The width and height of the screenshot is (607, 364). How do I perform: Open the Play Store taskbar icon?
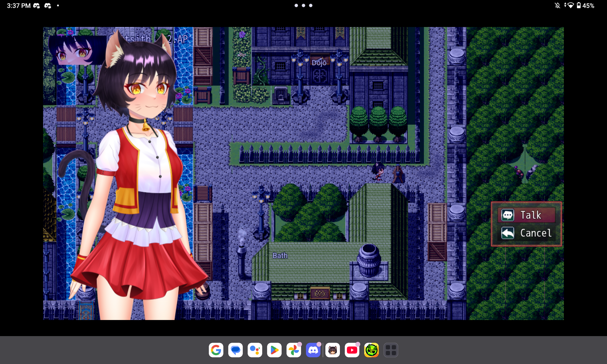point(274,350)
